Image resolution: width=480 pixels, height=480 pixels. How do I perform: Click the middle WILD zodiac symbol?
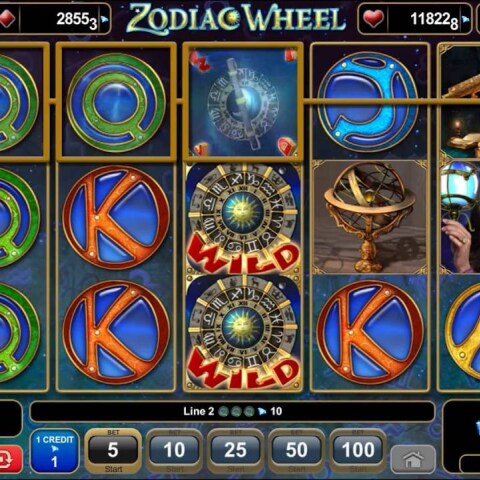click(x=243, y=219)
